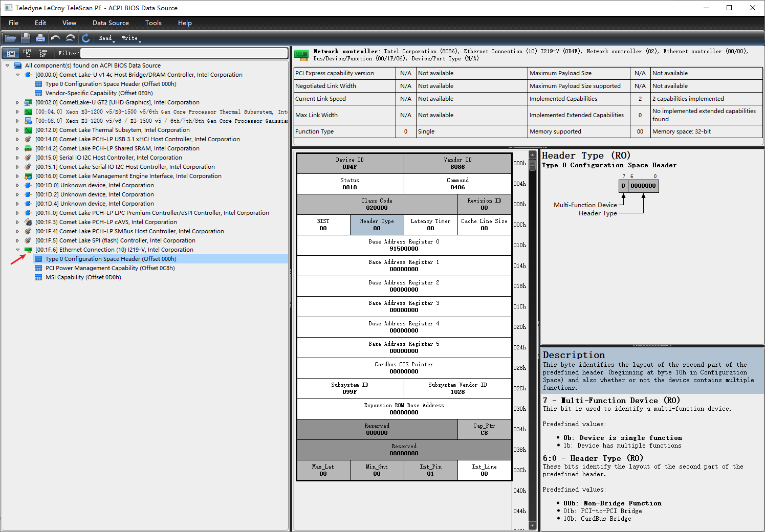Open the Read dropdown in the toolbar
Image resolution: width=765 pixels, height=532 pixels.
(x=106, y=38)
